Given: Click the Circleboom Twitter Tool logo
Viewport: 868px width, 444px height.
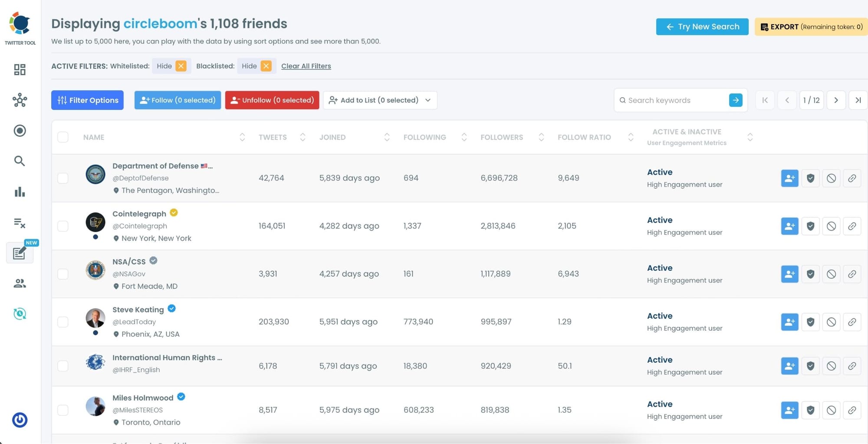Looking at the screenshot, I should pyautogui.click(x=20, y=28).
